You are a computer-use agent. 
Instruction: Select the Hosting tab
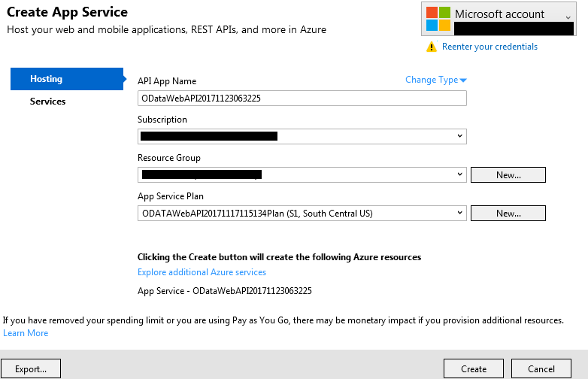click(x=66, y=79)
